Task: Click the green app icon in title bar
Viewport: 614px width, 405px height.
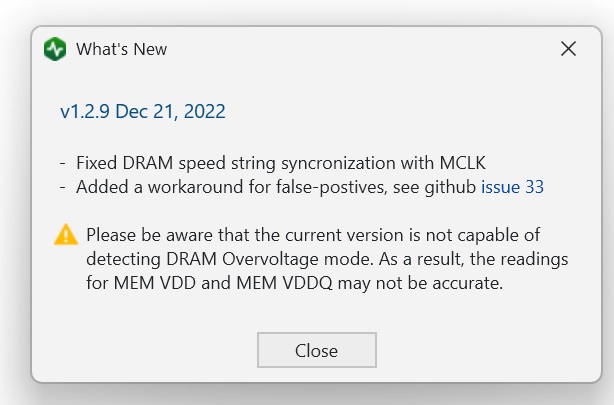Action: coord(56,49)
